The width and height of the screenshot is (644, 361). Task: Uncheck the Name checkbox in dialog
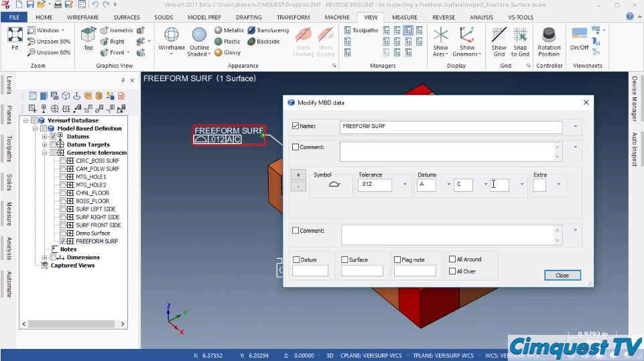(296, 126)
